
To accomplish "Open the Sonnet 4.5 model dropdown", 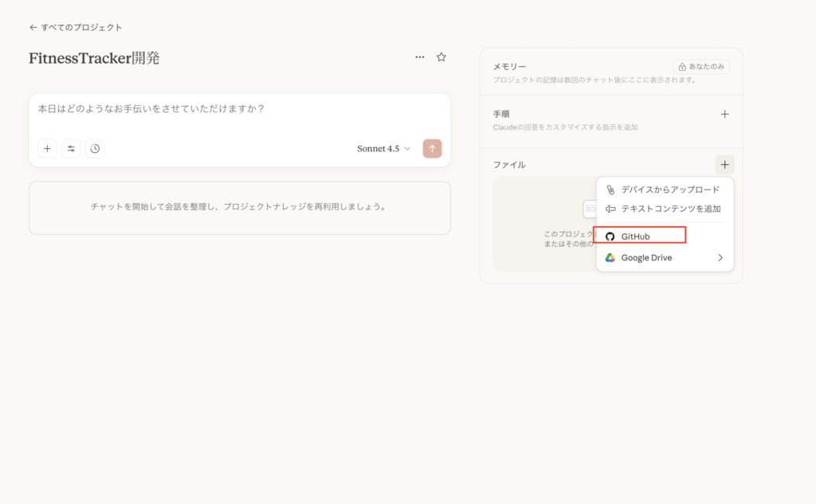I will pyautogui.click(x=383, y=148).
